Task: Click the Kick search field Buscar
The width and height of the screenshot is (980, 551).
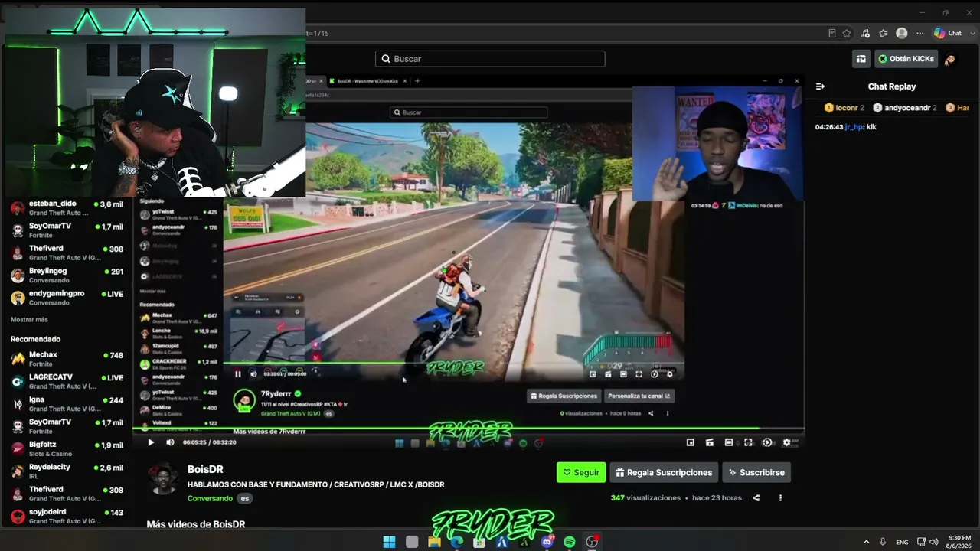Action: (490, 59)
